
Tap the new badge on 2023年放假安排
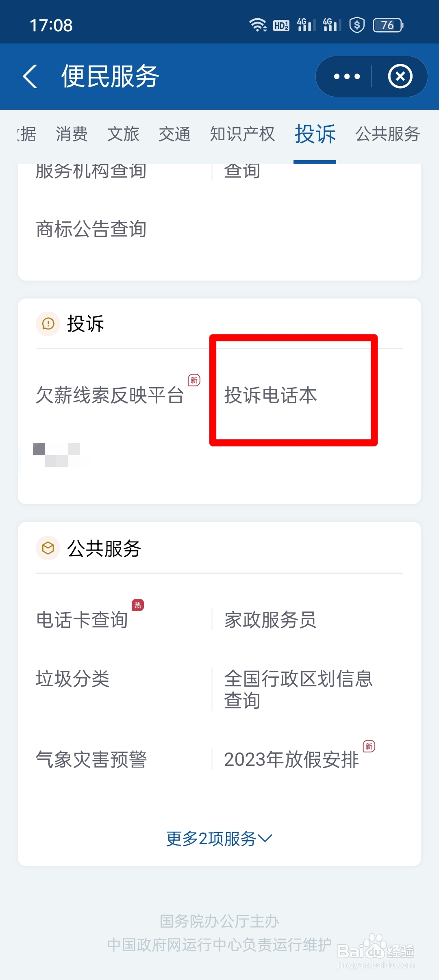point(369,746)
